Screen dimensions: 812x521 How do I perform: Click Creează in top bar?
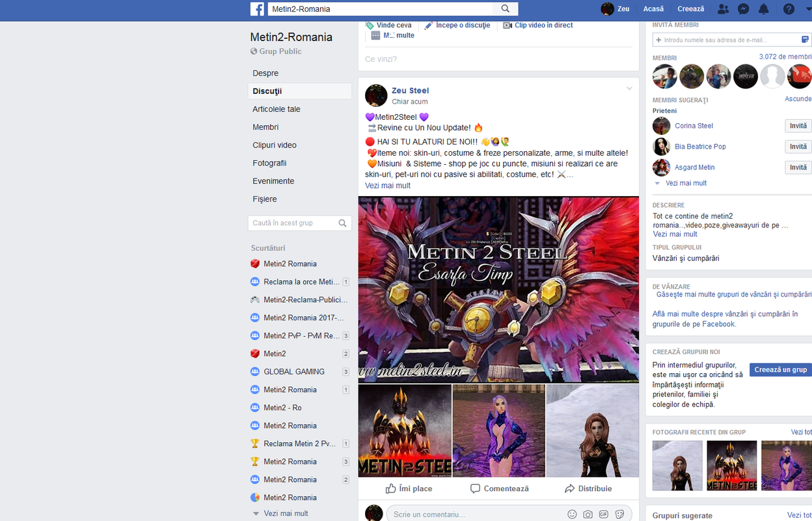coord(691,9)
